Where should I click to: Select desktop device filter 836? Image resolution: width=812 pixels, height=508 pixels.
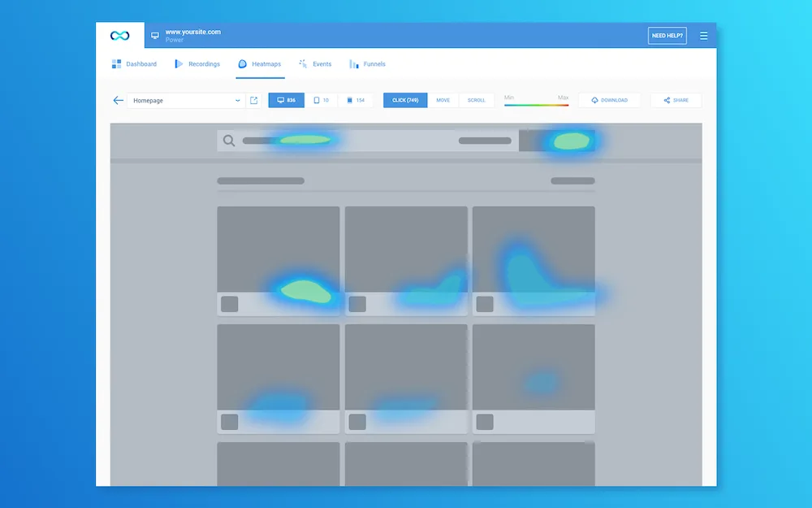tap(287, 100)
